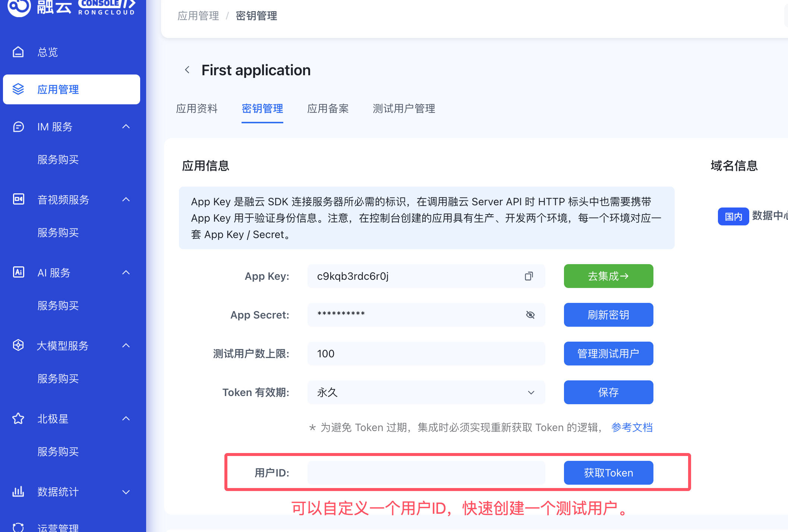Viewport: 788px width, 532px height.
Task: Click the 应用信息 heading
Action: (x=206, y=165)
